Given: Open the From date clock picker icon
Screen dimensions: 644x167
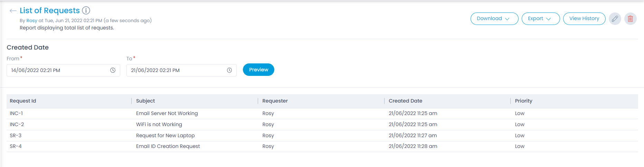Looking at the screenshot, I should [113, 70].
